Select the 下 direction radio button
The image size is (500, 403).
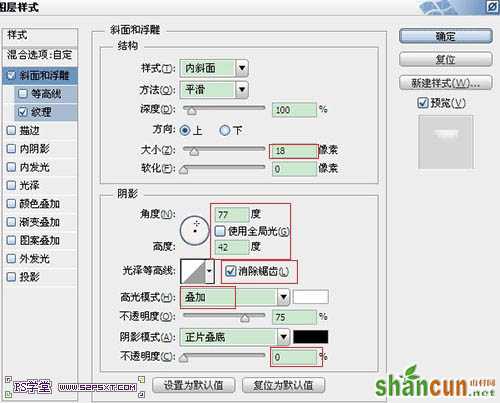225,130
